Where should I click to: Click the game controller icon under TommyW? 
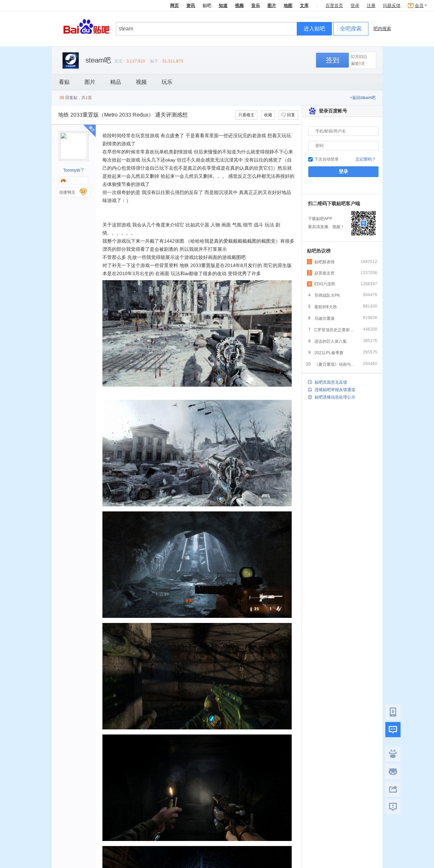coord(63,180)
